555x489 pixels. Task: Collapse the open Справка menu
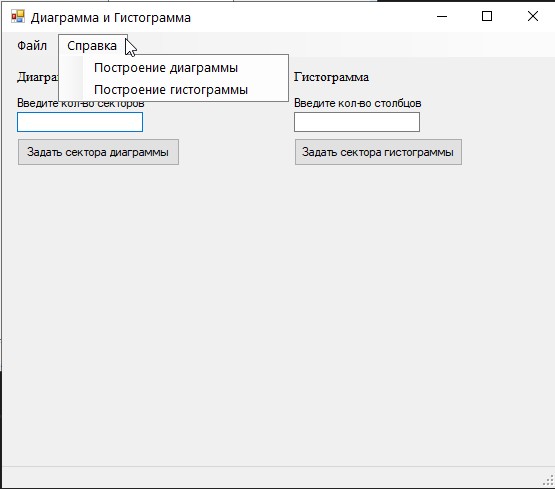pos(92,46)
